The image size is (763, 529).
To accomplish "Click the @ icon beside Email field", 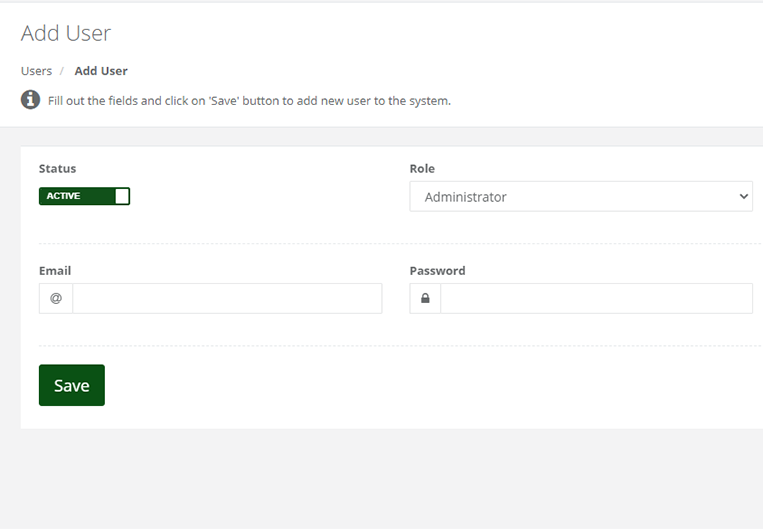I will click(56, 298).
